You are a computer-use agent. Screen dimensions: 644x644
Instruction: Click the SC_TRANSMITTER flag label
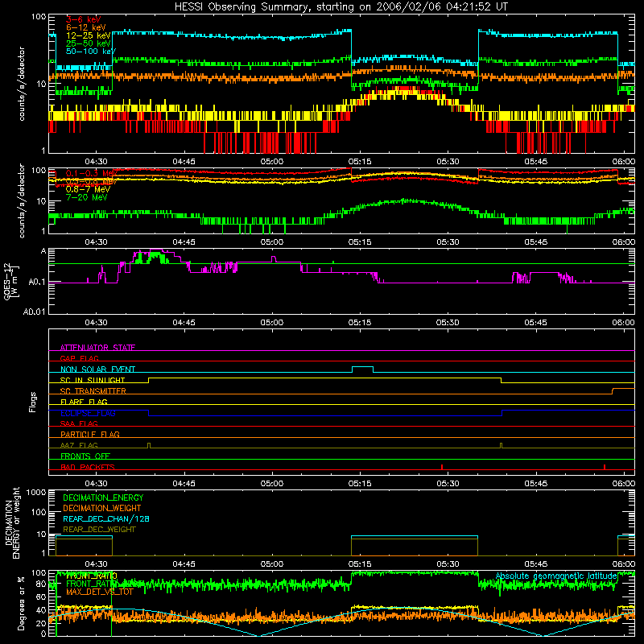[93, 391]
